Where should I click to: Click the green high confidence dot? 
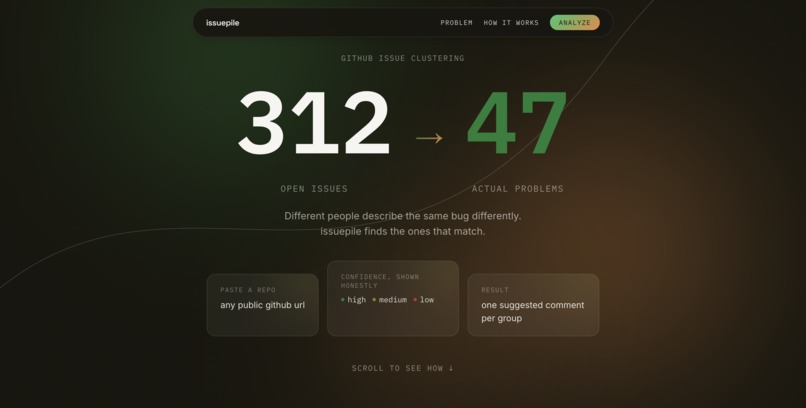pos(343,300)
